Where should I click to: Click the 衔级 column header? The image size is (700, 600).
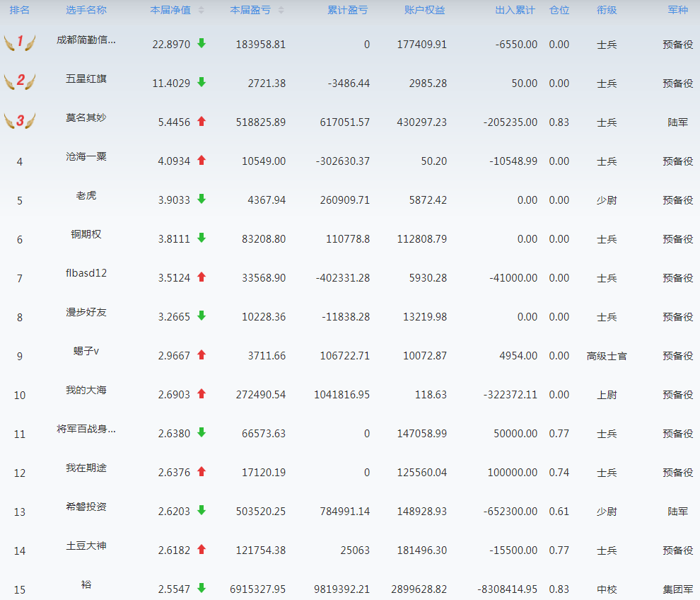tap(607, 10)
